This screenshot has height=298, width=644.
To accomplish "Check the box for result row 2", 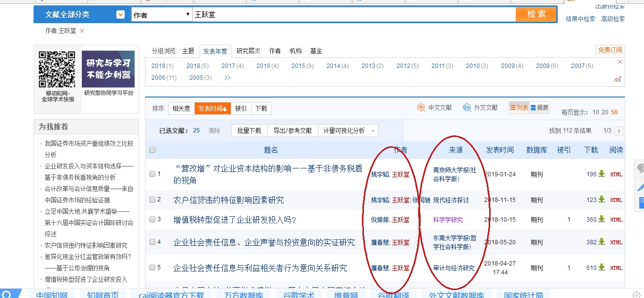I will 152,199.
